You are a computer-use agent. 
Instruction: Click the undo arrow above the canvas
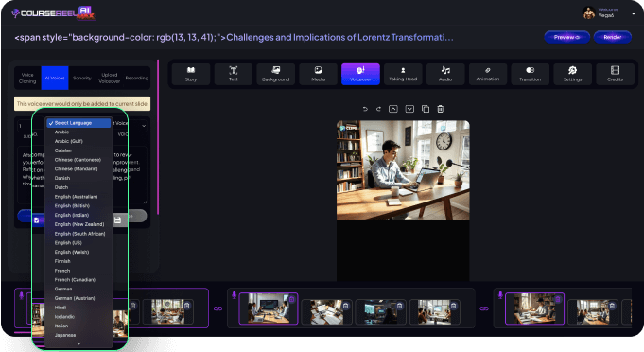click(x=365, y=109)
